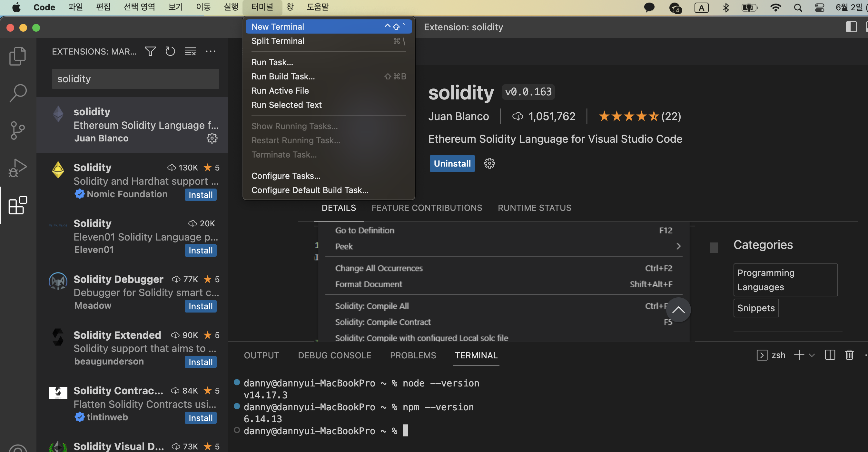Split the terminal panel icon
This screenshot has height=452, width=868.
point(830,355)
